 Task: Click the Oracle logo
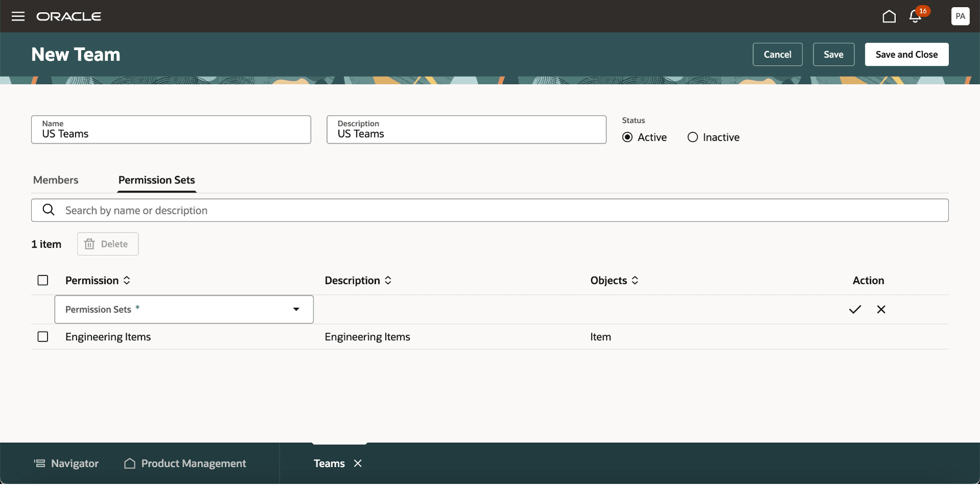click(x=69, y=16)
